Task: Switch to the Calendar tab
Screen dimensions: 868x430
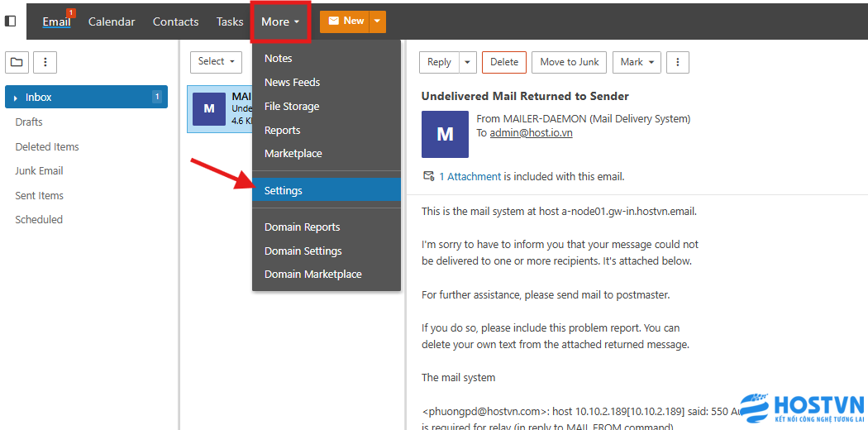Action: tap(112, 21)
